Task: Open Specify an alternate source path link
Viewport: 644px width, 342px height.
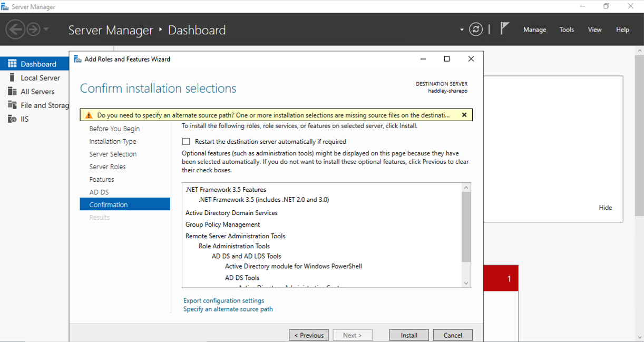Action: tap(228, 309)
